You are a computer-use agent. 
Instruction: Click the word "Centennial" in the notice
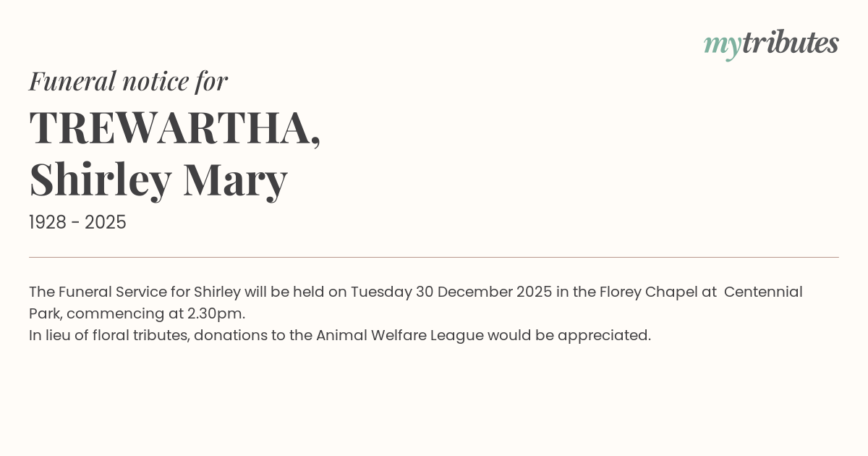click(x=763, y=292)
